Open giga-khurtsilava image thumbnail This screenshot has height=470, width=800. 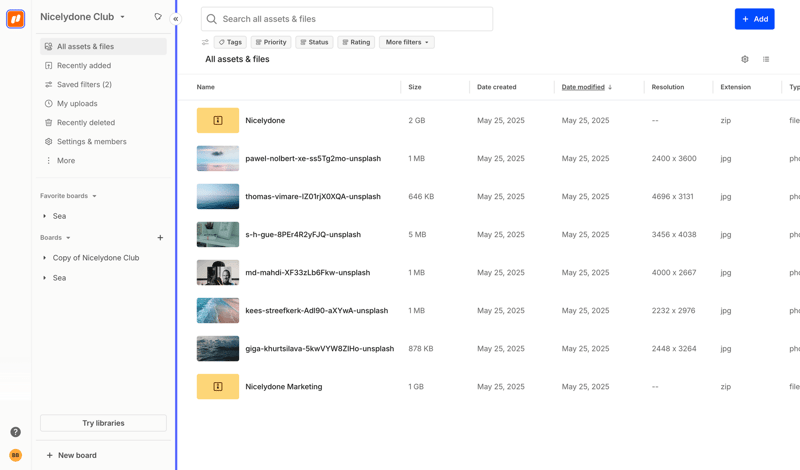(x=218, y=349)
